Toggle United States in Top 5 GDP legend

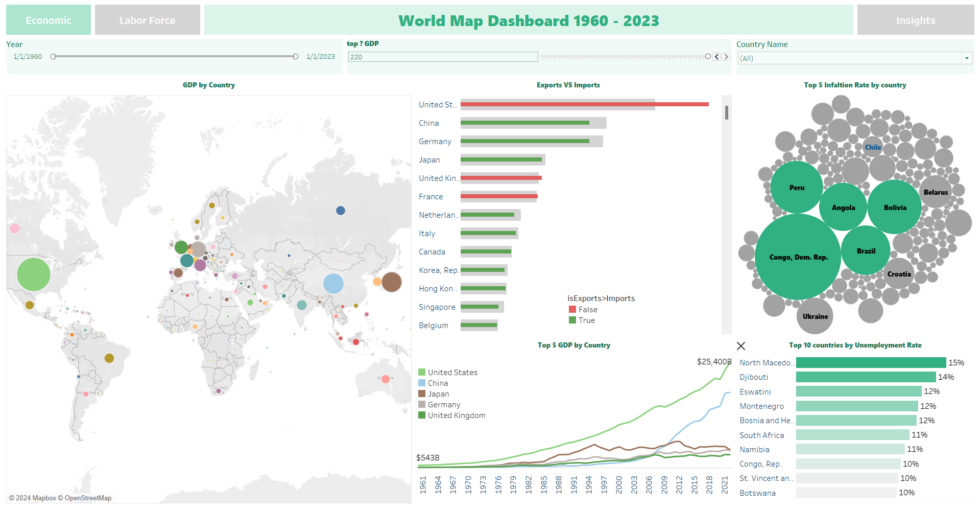[452, 373]
